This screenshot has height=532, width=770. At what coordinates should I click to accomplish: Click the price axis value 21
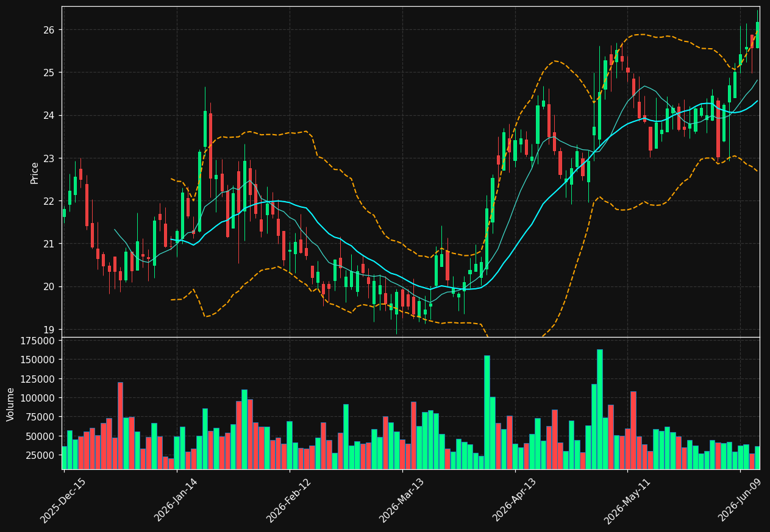pyautogui.click(x=49, y=244)
